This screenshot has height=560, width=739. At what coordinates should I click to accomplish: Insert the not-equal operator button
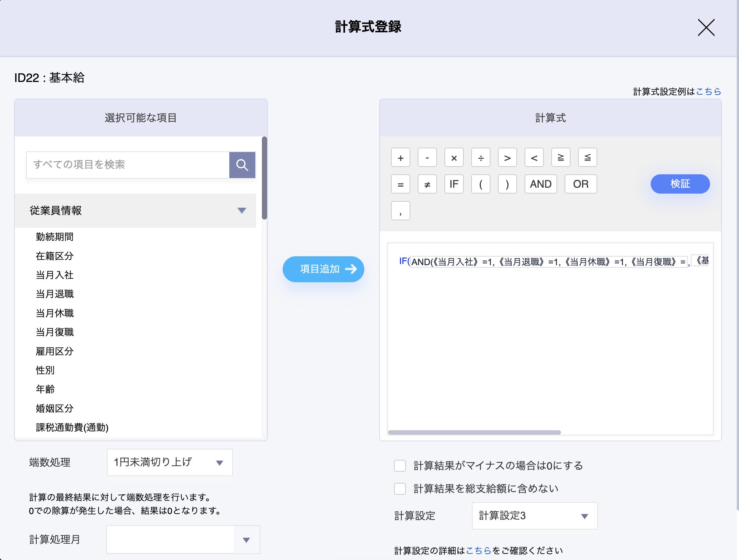[427, 184]
